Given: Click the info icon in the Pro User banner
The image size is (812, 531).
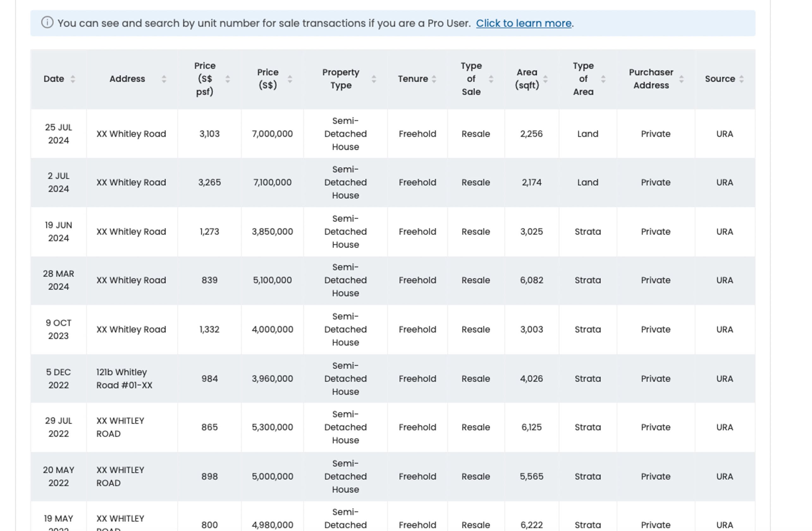Looking at the screenshot, I should (47, 22).
